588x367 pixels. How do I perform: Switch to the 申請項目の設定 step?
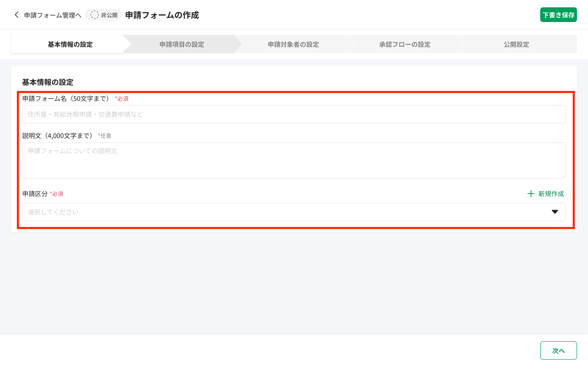tap(181, 44)
